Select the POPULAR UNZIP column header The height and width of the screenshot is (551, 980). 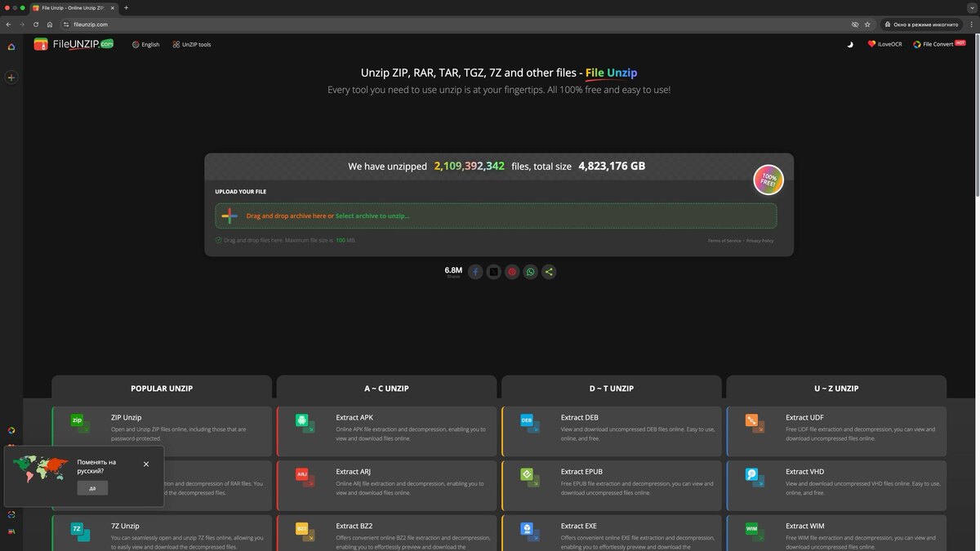pos(162,389)
